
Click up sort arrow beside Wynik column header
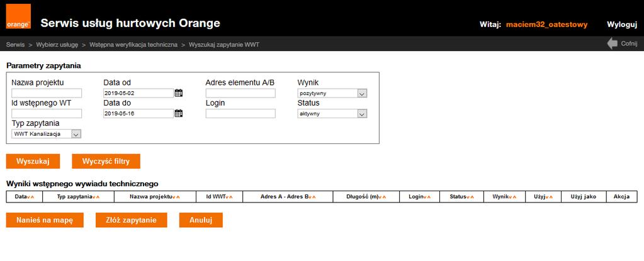point(514,197)
